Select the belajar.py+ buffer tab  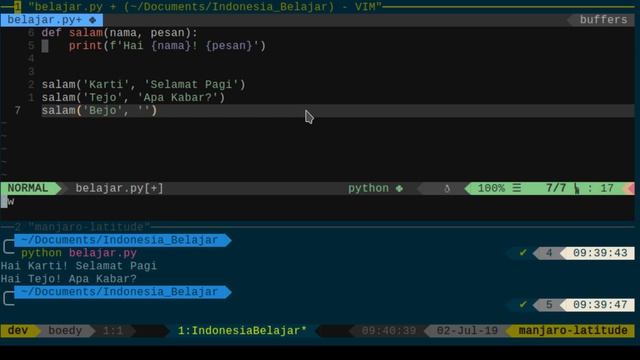coord(51,20)
